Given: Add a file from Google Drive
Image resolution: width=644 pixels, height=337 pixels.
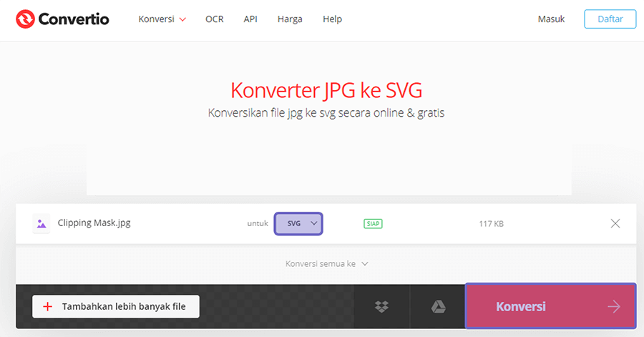Looking at the screenshot, I should click(x=438, y=307).
